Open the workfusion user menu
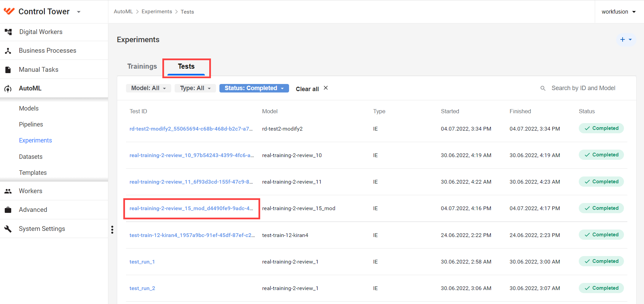644x304 pixels. [619, 12]
